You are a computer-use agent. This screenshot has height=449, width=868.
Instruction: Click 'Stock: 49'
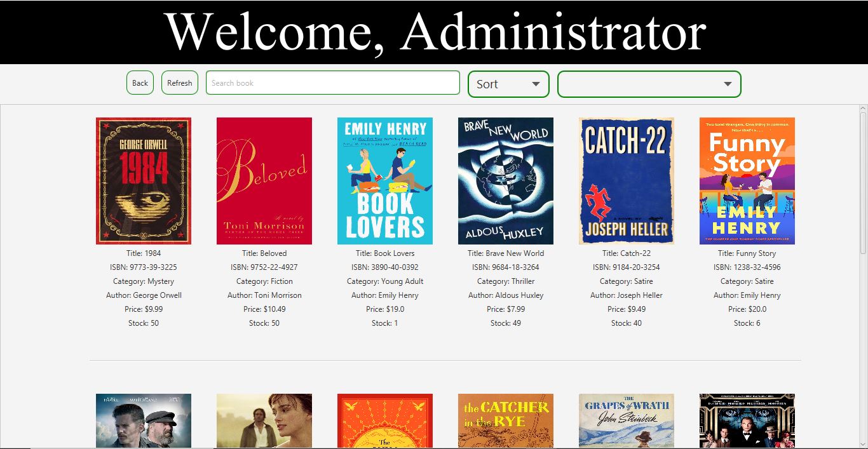click(x=506, y=323)
